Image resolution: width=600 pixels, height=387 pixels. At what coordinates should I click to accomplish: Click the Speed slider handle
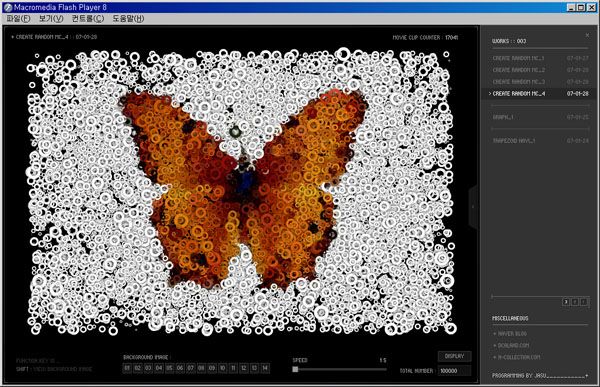click(295, 369)
